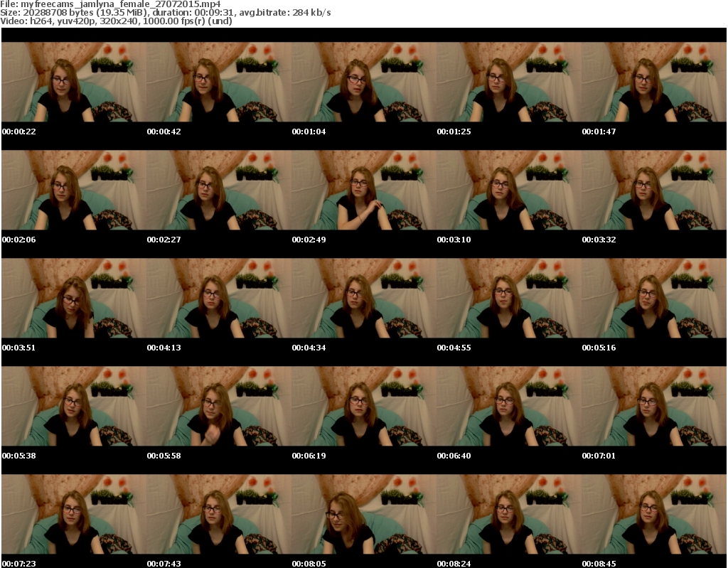Choose the thumbnail frame at 00:05:38
728x568 pixels.
pyautogui.click(x=74, y=407)
